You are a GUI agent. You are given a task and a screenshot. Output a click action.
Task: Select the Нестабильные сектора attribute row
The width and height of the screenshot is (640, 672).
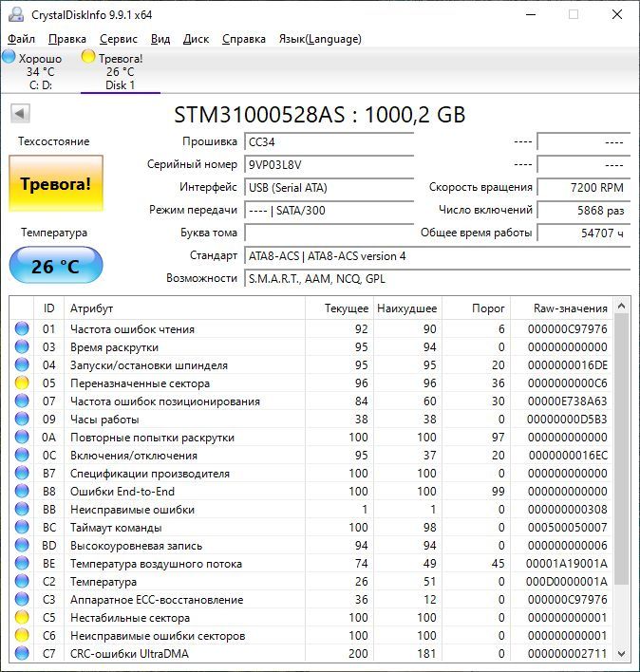(311, 617)
